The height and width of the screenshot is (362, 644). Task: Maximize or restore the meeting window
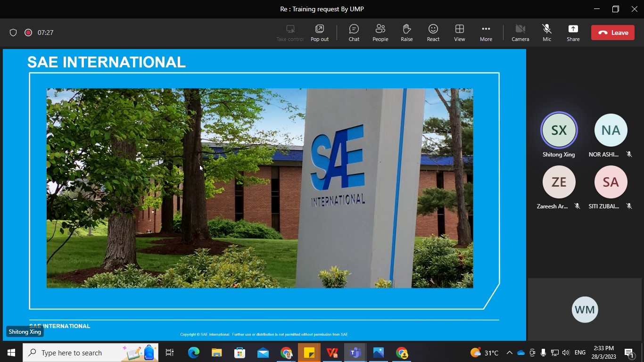point(615,9)
